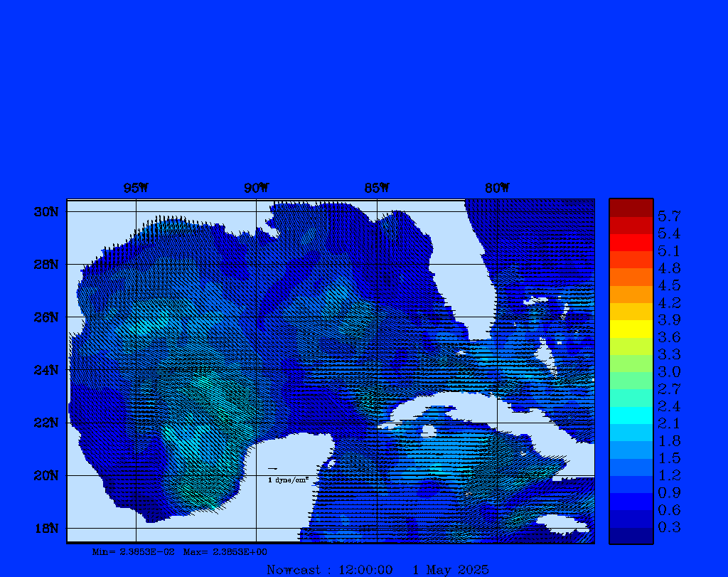Screen dimensions: 728x577
Task: Click the Min/Max values text below the map
Action: point(180,552)
